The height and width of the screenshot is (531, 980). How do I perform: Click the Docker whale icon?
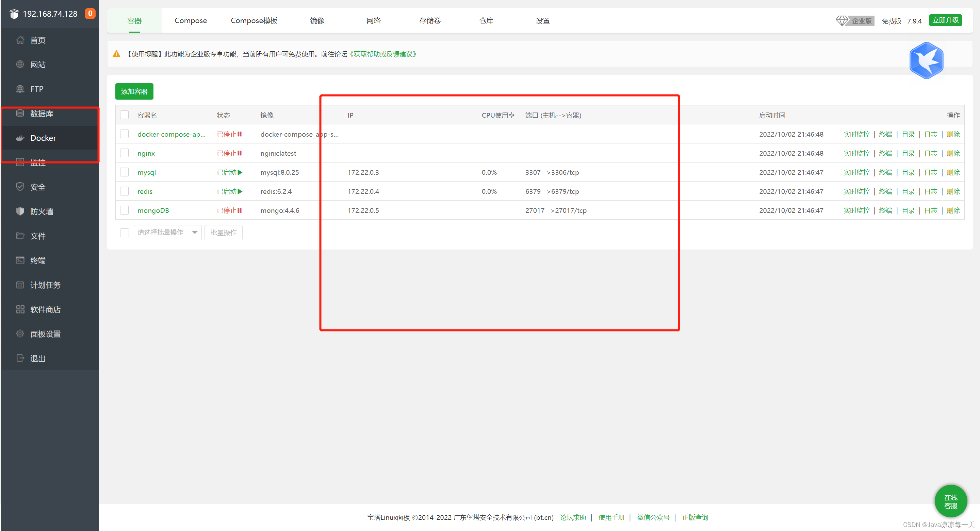tap(20, 138)
